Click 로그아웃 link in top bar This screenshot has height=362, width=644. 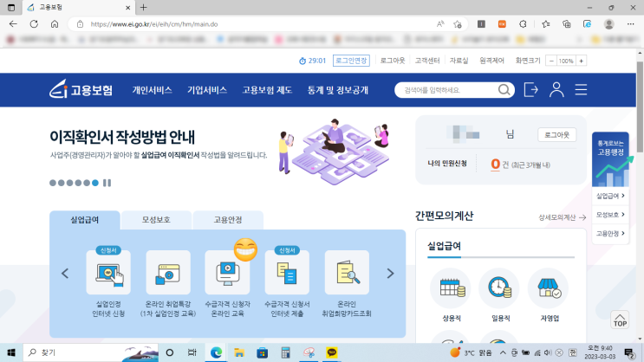(x=393, y=61)
